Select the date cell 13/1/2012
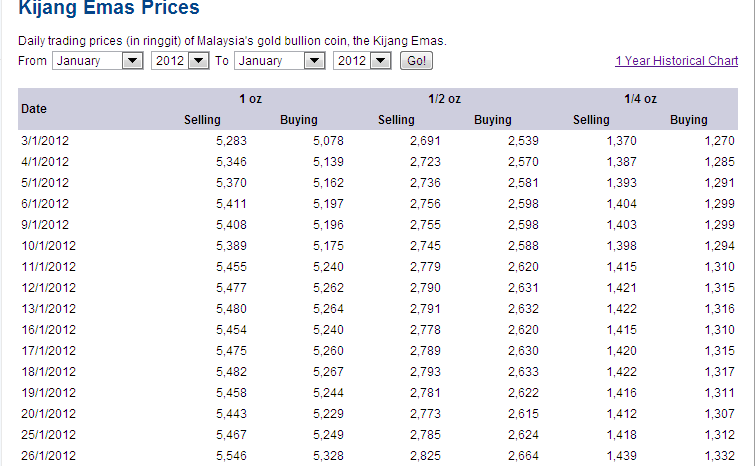 pyautogui.click(x=49, y=309)
